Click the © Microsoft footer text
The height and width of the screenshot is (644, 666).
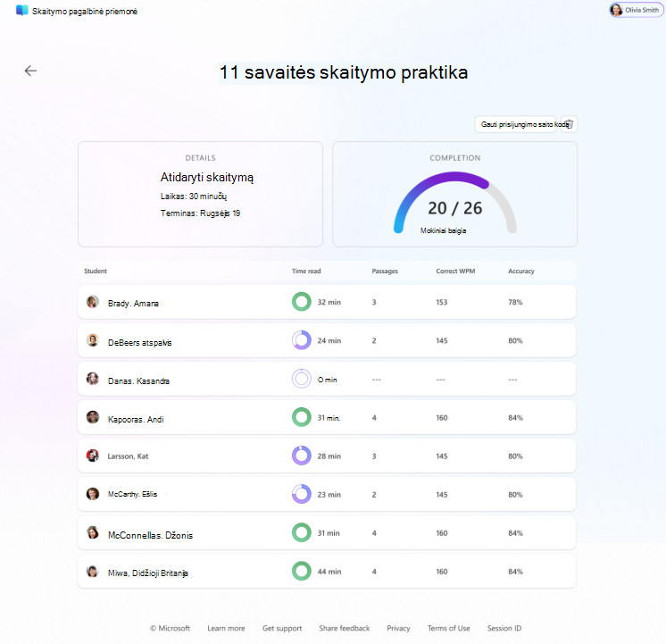click(x=170, y=628)
